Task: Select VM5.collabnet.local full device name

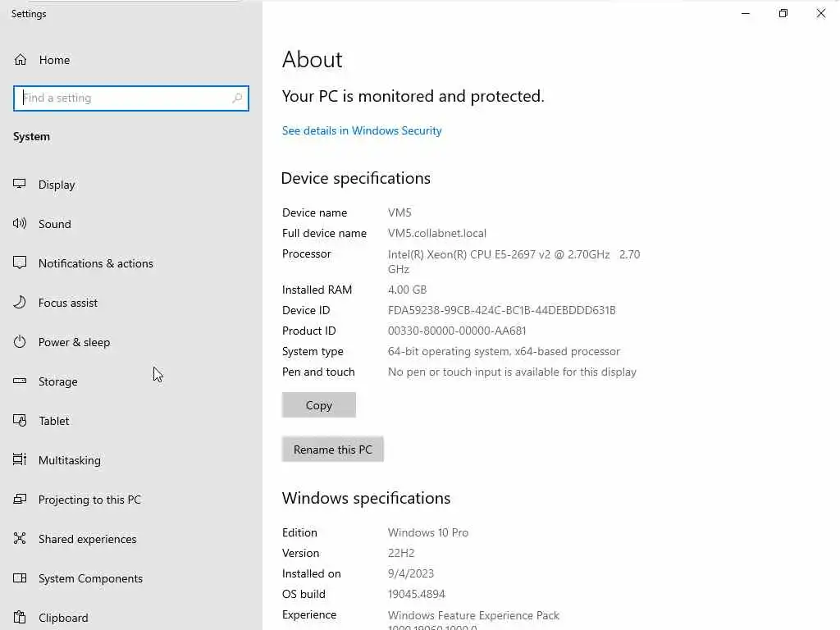Action: click(x=437, y=233)
